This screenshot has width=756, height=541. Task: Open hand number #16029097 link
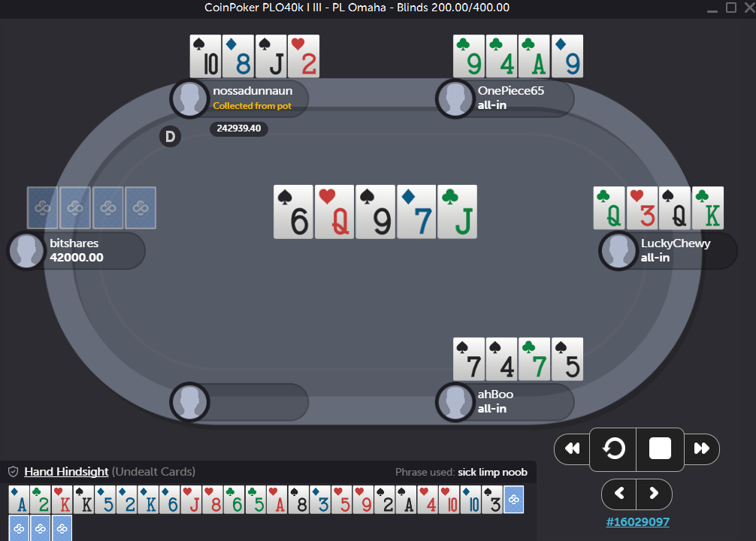pyautogui.click(x=637, y=521)
